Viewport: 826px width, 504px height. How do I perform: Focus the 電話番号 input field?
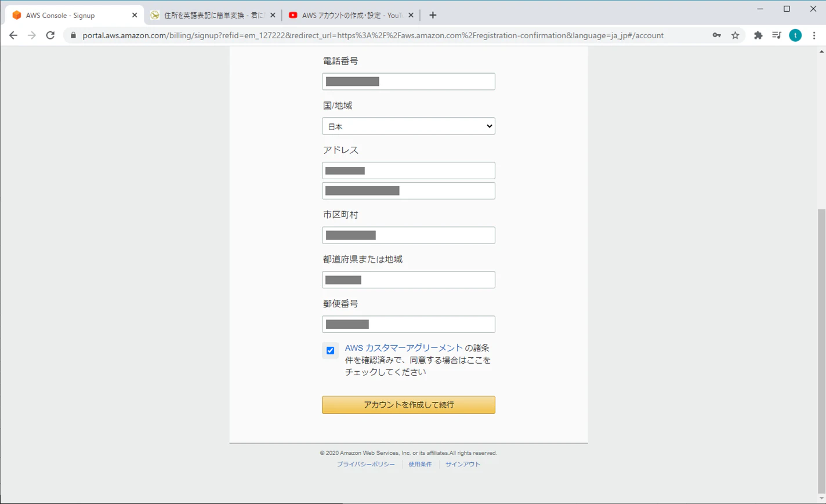[x=408, y=82]
